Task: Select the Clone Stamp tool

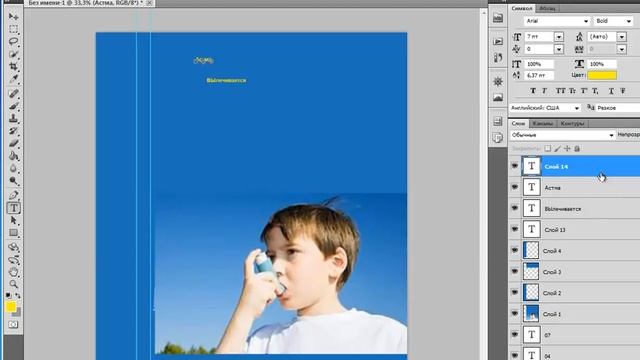Action: tap(13, 118)
